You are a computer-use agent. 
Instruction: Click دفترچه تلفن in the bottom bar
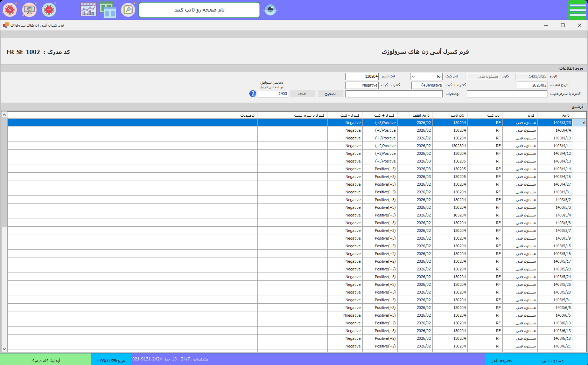click(x=501, y=360)
